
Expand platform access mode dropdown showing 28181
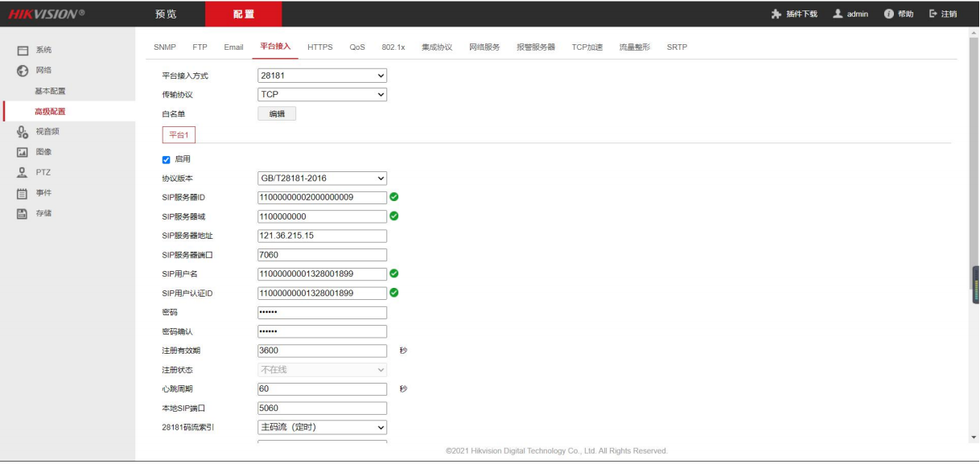322,76
